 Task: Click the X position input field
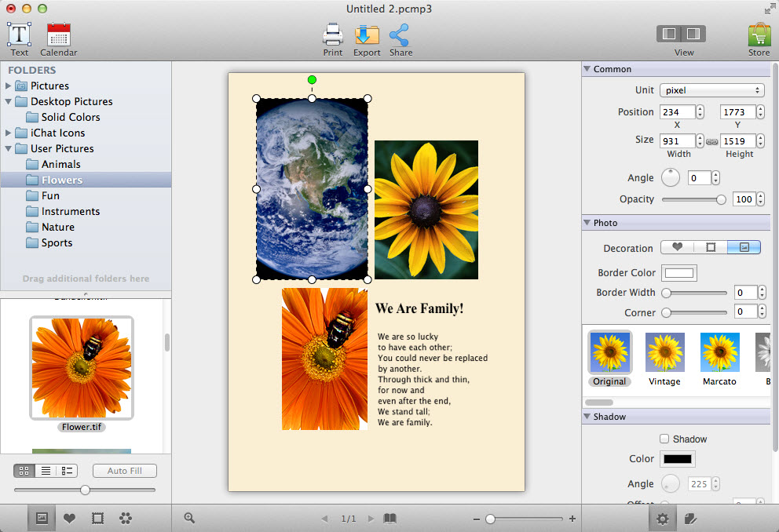point(677,112)
